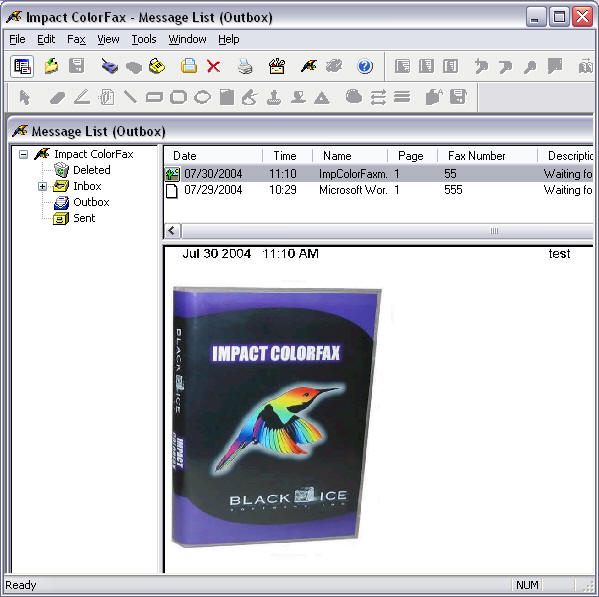Image resolution: width=599 pixels, height=597 pixels.
Task: Select the Impact ColorFax root node label
Action: (94, 154)
